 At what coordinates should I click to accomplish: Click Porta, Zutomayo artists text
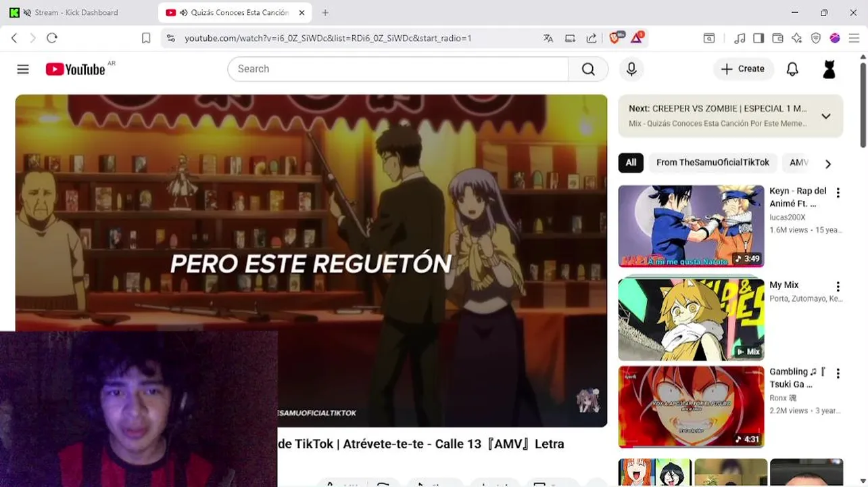(806, 298)
